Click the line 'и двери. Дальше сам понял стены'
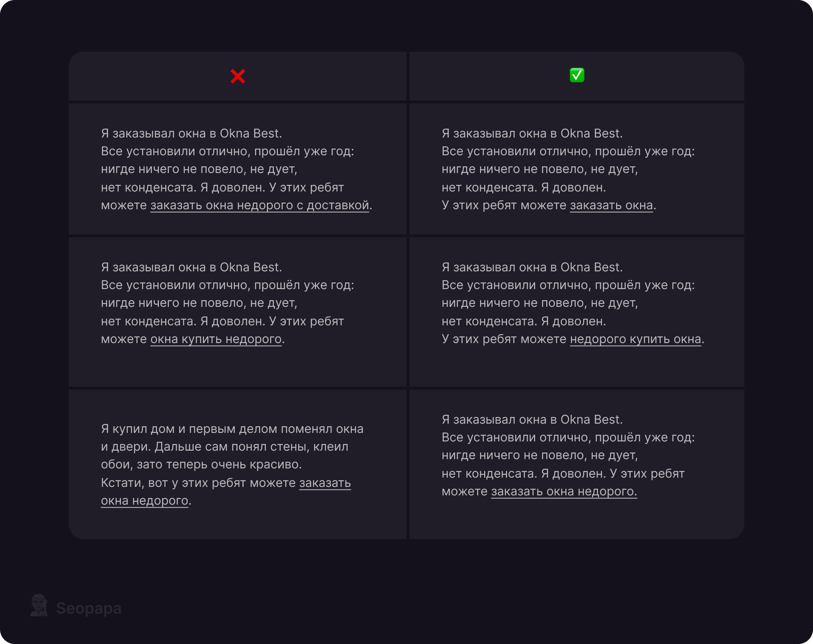Image resolution: width=813 pixels, height=644 pixels. 224,447
